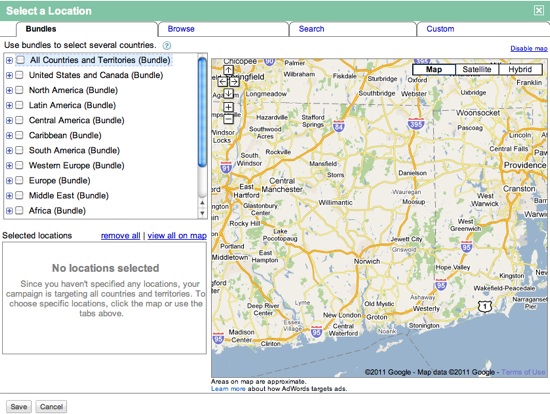This screenshot has height=414, width=550.
Task: Switch to the Search tab
Action: pos(353,29)
